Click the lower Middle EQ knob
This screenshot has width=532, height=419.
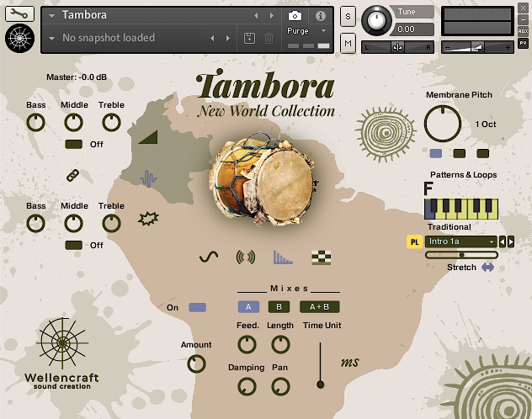73,224
